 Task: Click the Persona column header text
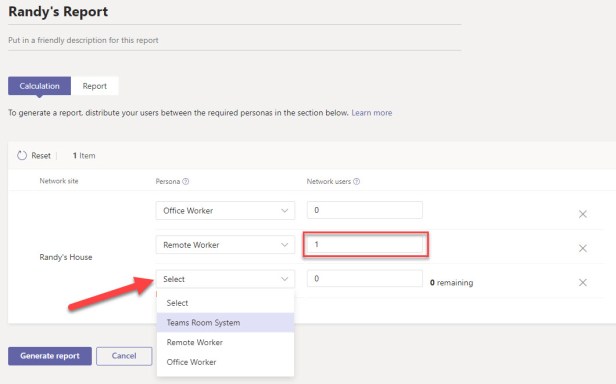[x=168, y=182]
